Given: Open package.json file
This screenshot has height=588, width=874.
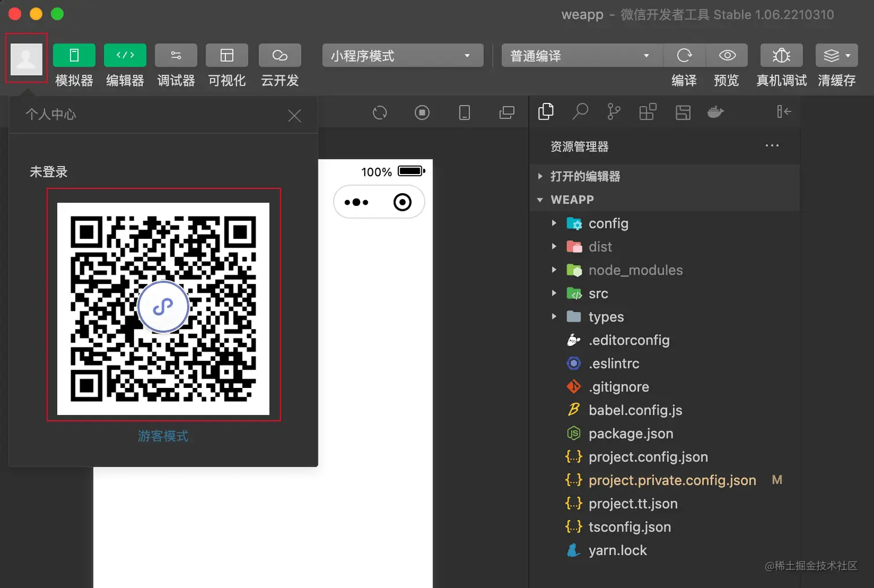Looking at the screenshot, I should [x=665, y=434].
